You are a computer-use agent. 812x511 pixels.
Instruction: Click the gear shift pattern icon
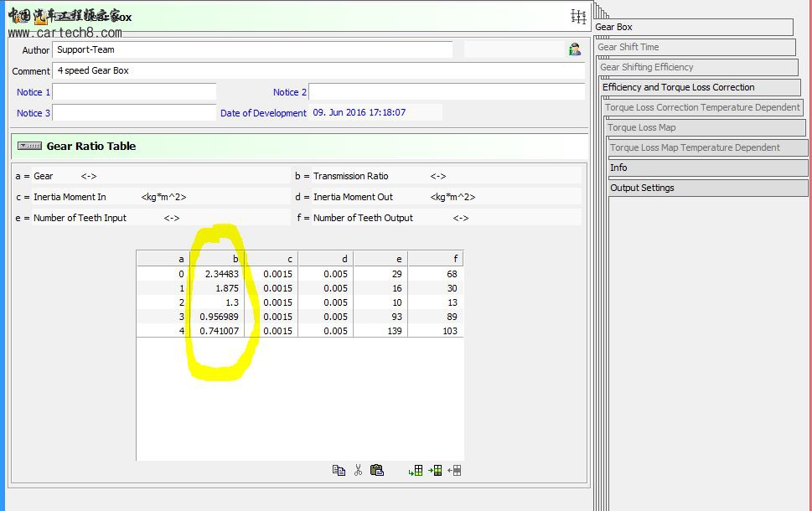point(578,17)
